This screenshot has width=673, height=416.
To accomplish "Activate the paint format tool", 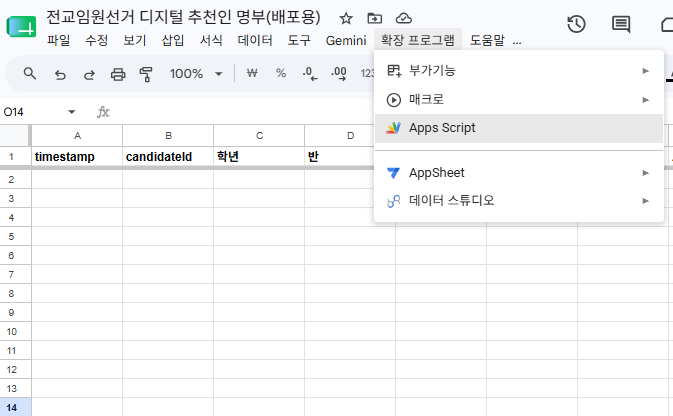I will [146, 74].
